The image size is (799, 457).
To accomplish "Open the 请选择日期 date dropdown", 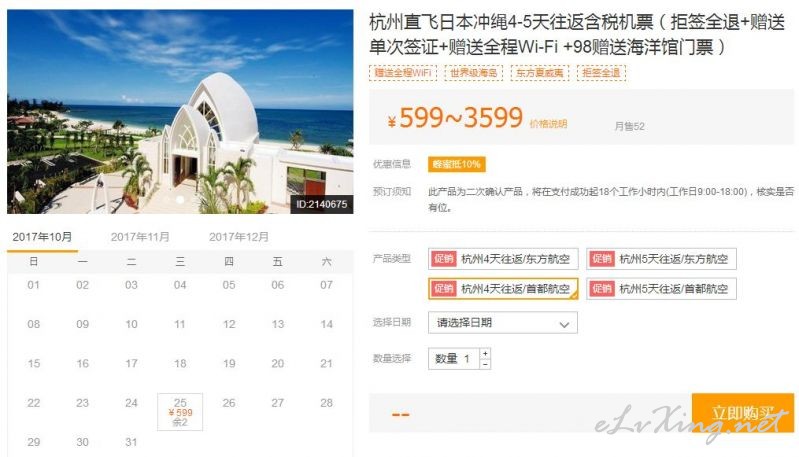I will [x=502, y=322].
